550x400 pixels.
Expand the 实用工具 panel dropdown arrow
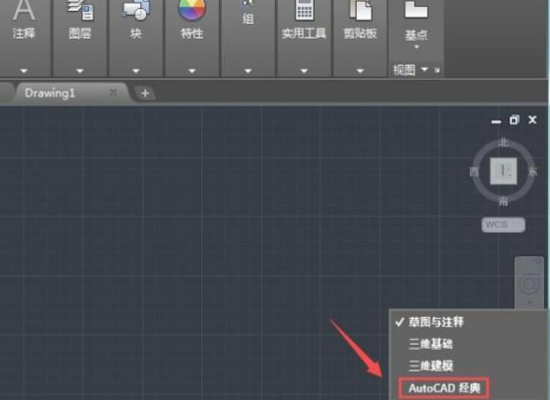304,71
